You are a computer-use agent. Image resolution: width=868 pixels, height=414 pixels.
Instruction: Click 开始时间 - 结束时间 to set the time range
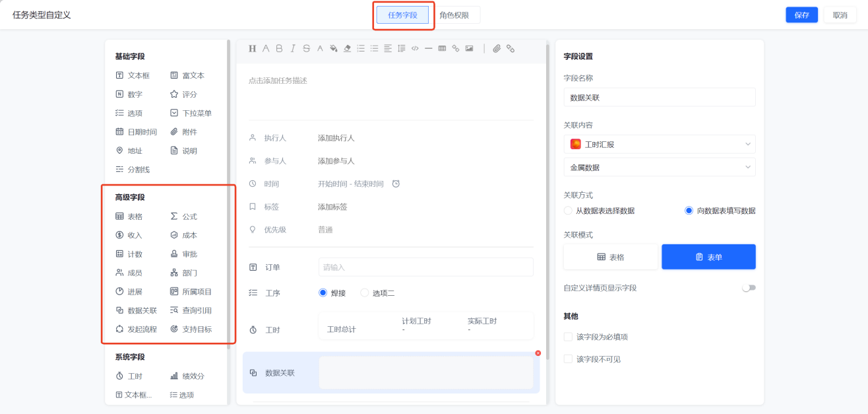[351, 184]
